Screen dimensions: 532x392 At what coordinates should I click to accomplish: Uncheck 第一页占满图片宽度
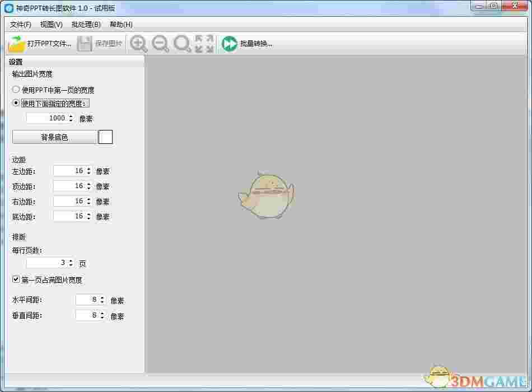click(15, 279)
